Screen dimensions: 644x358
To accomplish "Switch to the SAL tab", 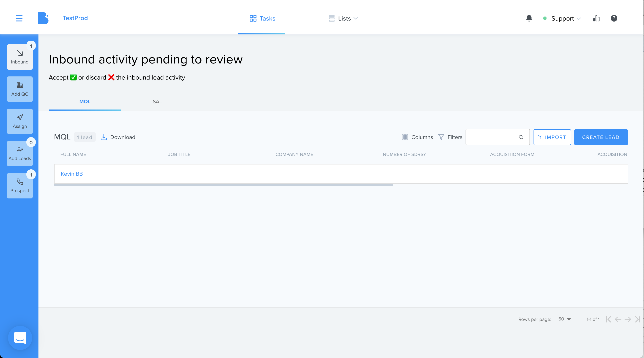I will tap(157, 101).
